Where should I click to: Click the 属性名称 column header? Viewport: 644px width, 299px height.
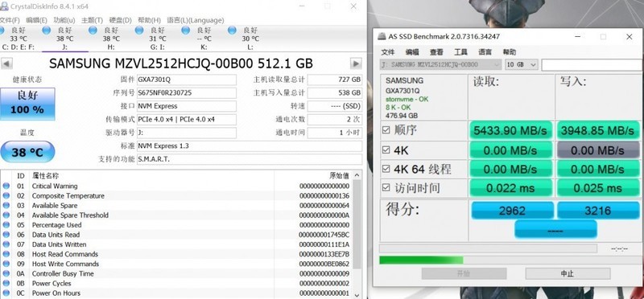[x=46, y=176]
